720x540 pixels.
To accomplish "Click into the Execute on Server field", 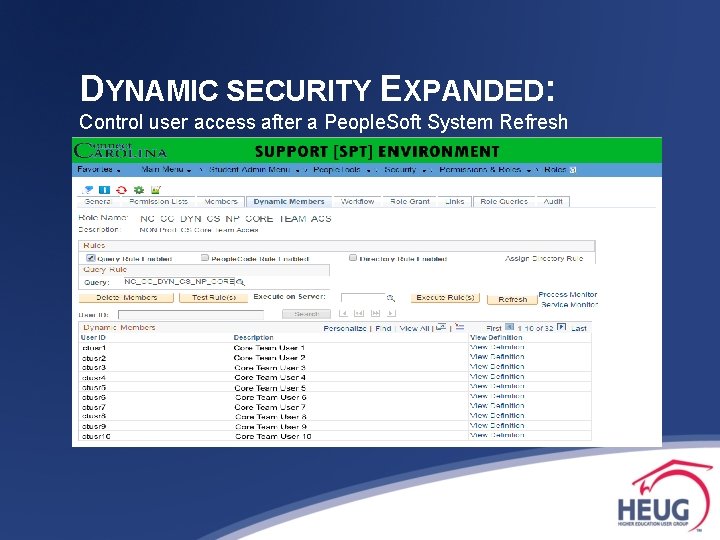I will (363, 298).
